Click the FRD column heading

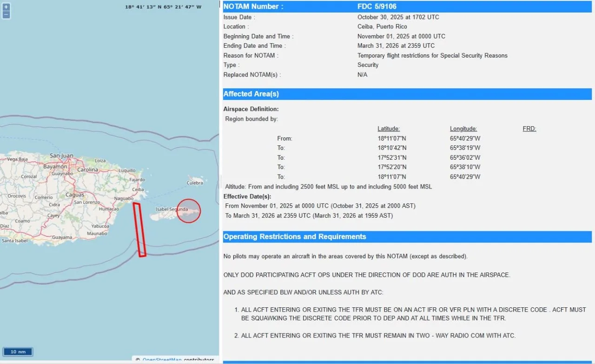pos(529,129)
